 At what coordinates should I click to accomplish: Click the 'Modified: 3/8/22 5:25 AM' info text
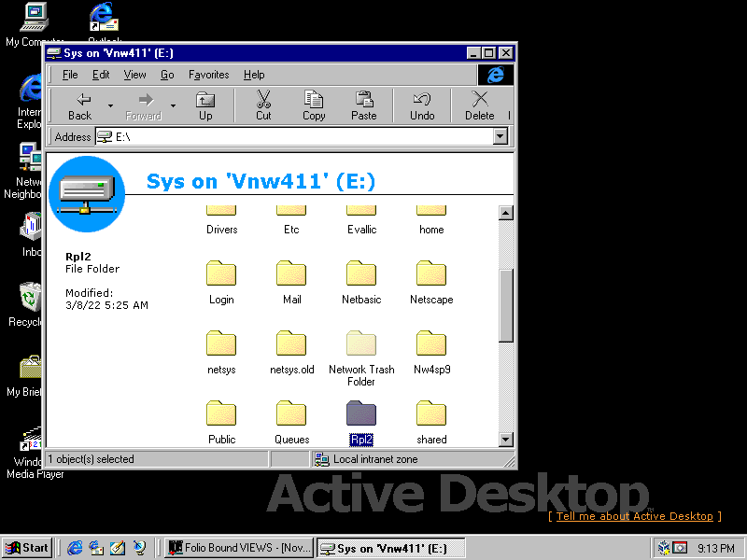point(106,299)
